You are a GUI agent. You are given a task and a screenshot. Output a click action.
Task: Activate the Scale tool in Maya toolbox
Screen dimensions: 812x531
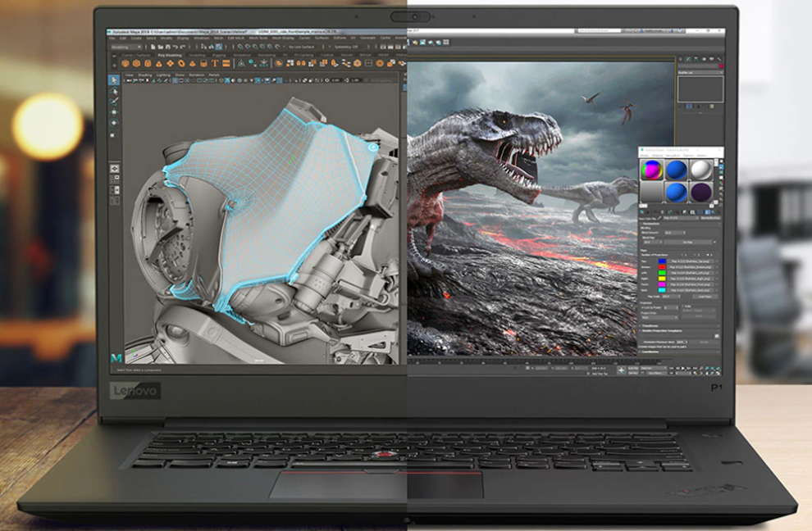click(114, 134)
